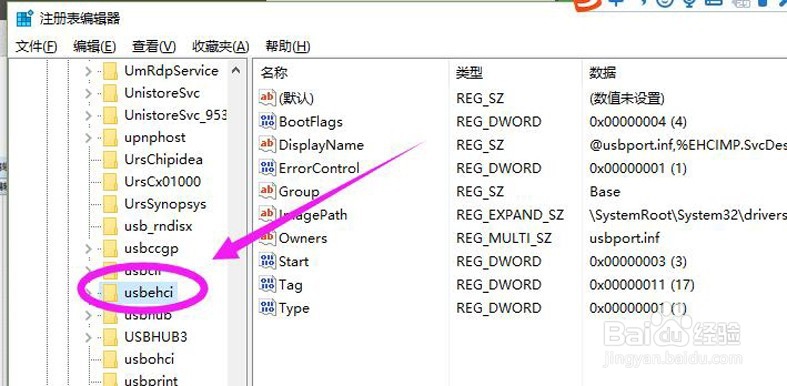Expand the usbhub key
787x386 pixels.
(x=88, y=315)
